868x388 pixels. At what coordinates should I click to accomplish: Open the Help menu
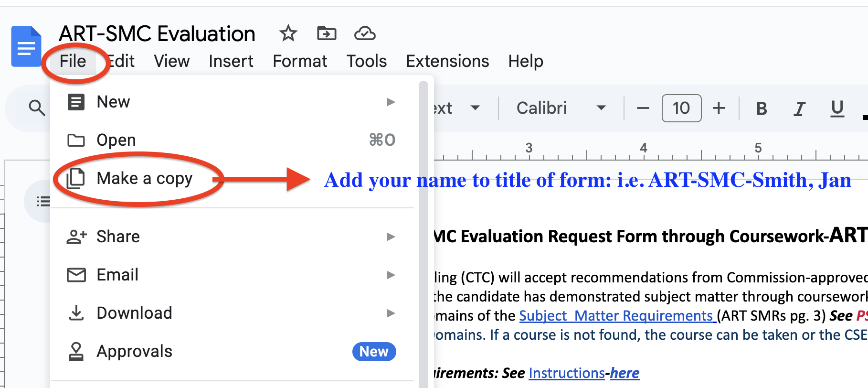click(525, 61)
